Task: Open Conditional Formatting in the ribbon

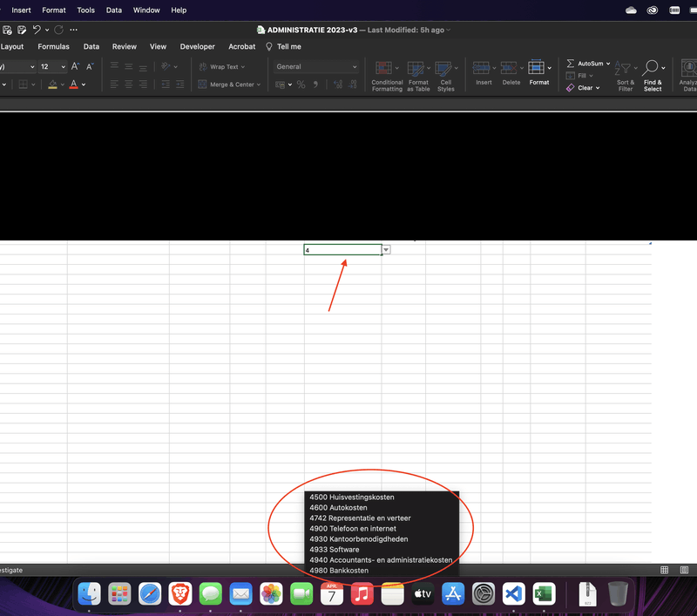Action: click(382, 69)
